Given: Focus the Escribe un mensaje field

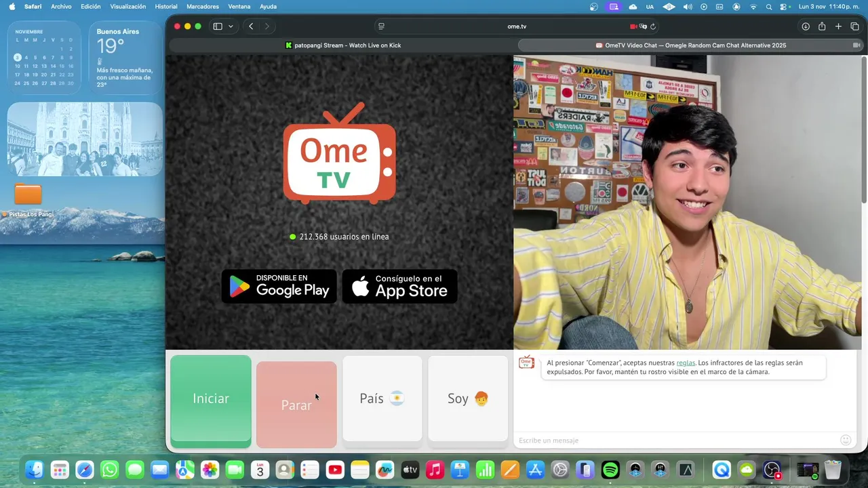Looking at the screenshot, I should tap(675, 441).
